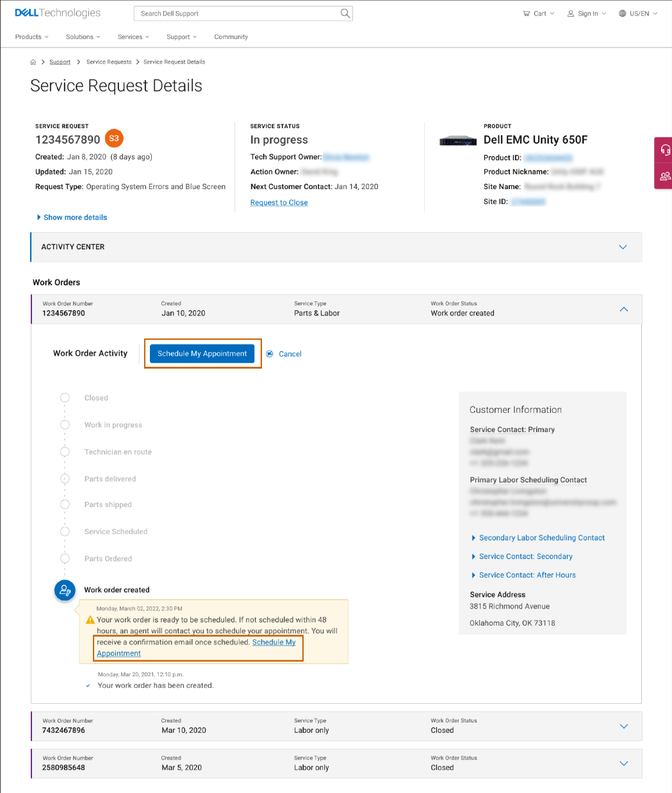
Task: Click the globe region icon
Action: 623,13
